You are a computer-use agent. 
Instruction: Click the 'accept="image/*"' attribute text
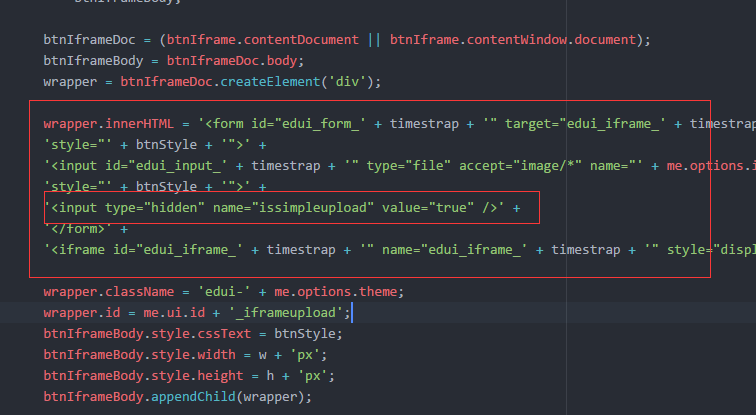click(520, 166)
